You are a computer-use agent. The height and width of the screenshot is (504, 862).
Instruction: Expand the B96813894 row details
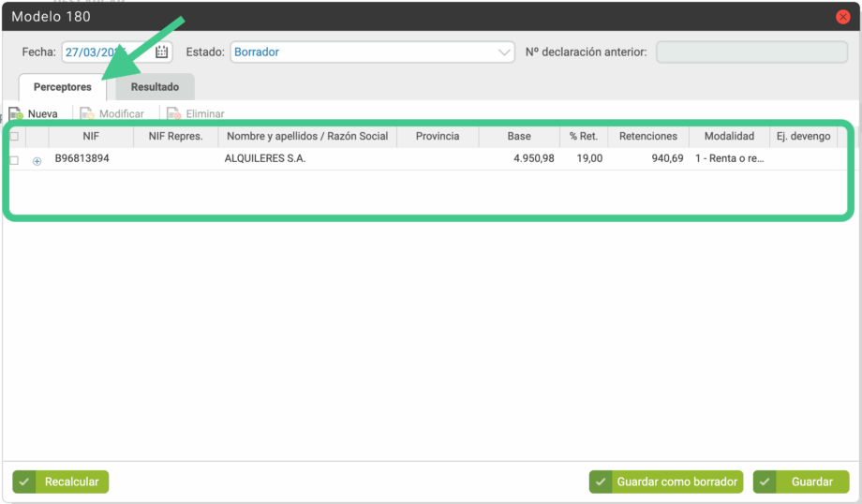point(37,160)
